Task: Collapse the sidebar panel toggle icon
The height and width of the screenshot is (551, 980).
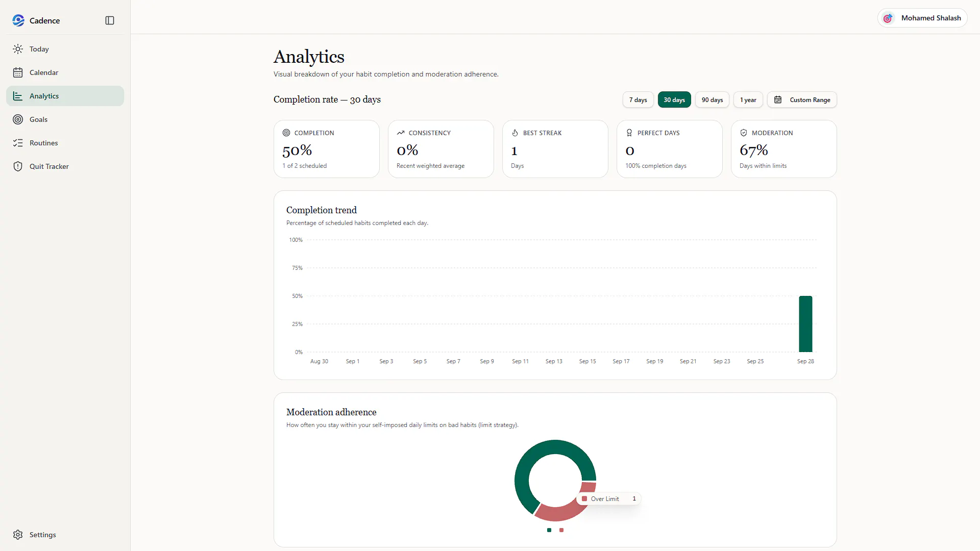Action: [110, 20]
